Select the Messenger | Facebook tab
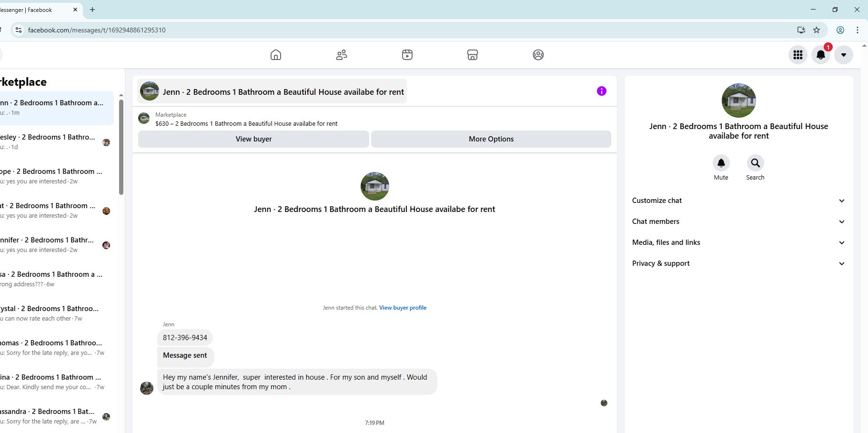 (33, 10)
